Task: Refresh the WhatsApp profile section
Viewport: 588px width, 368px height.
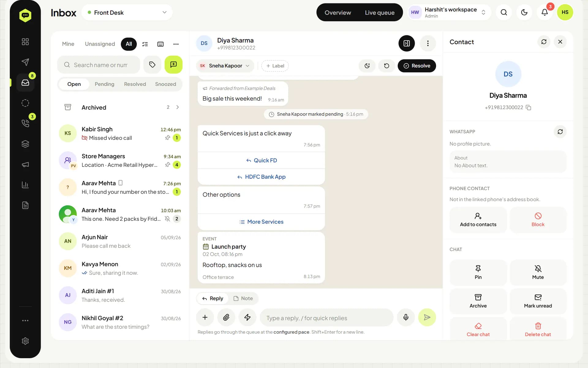Action: [560, 132]
